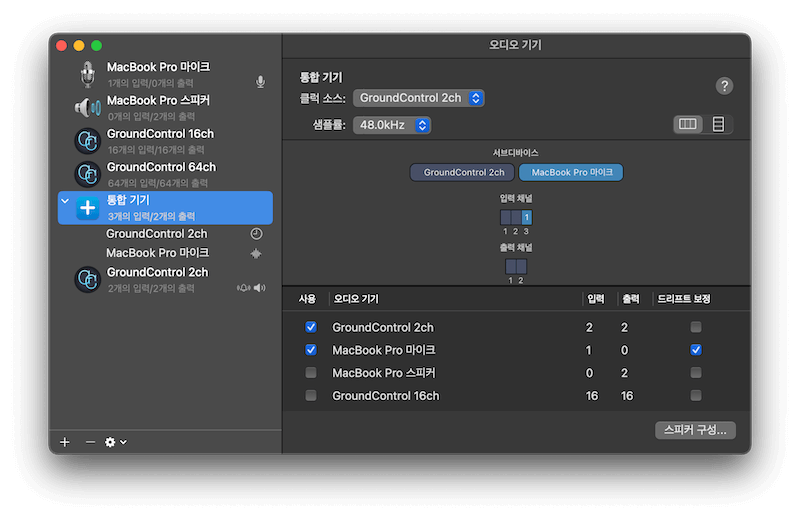Click default speaker output indicator icon
This screenshot has height=519, width=800.
click(260, 288)
